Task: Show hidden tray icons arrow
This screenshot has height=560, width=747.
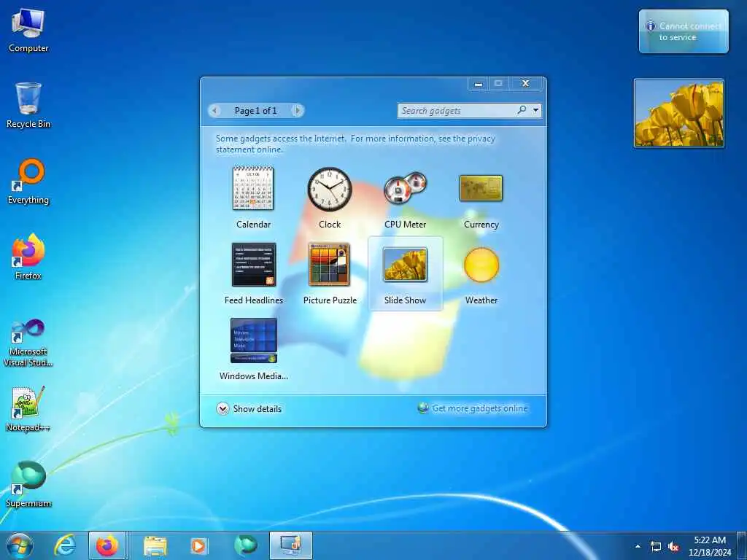Action: point(638,546)
